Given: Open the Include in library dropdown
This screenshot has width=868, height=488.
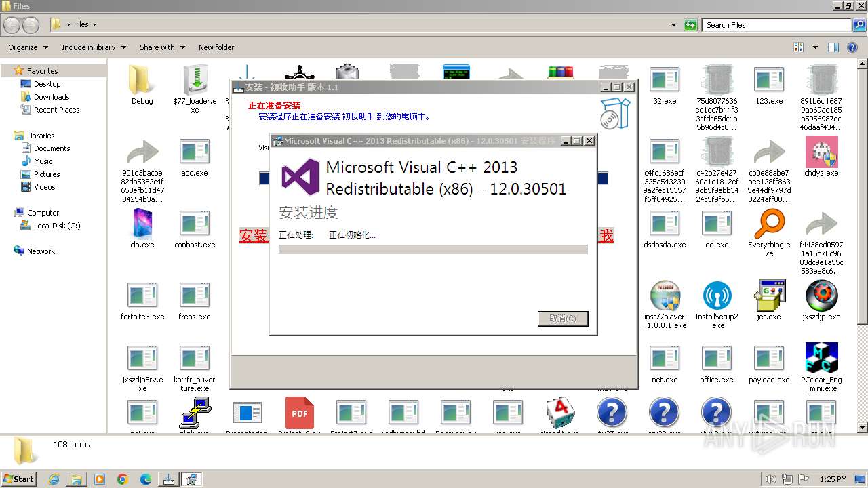Looking at the screenshot, I should coord(94,47).
